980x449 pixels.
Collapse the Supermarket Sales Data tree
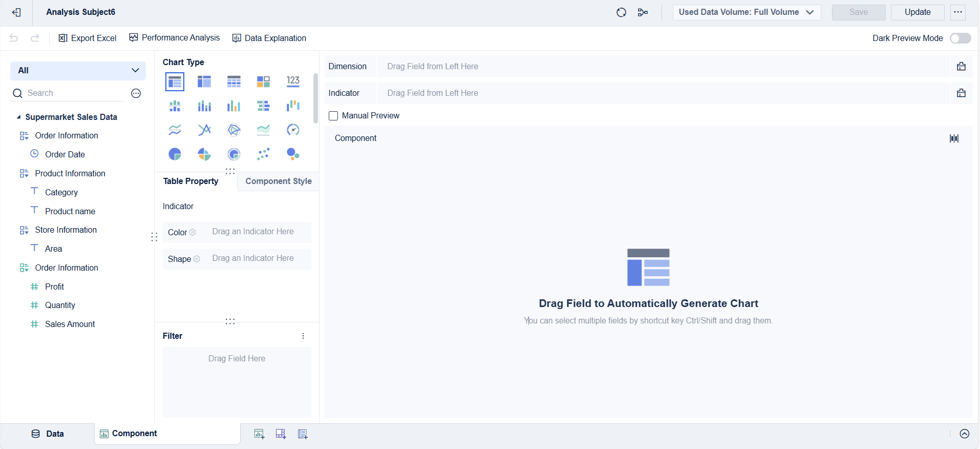pyautogui.click(x=19, y=117)
